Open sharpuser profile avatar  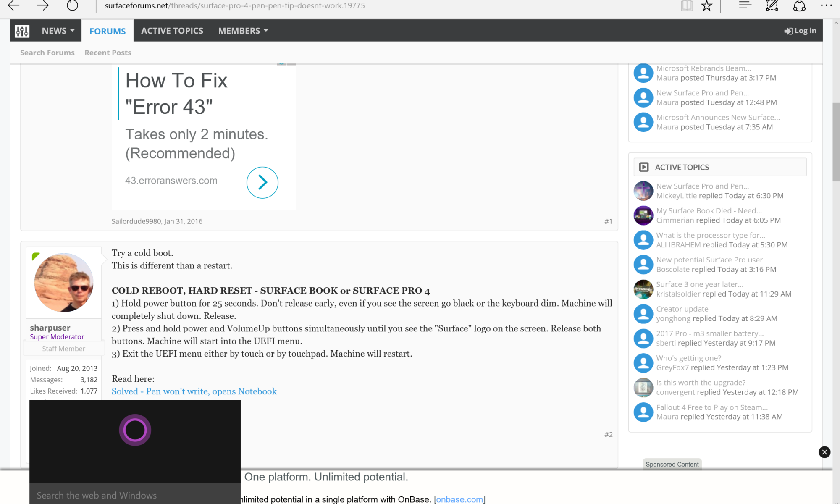[x=64, y=282]
